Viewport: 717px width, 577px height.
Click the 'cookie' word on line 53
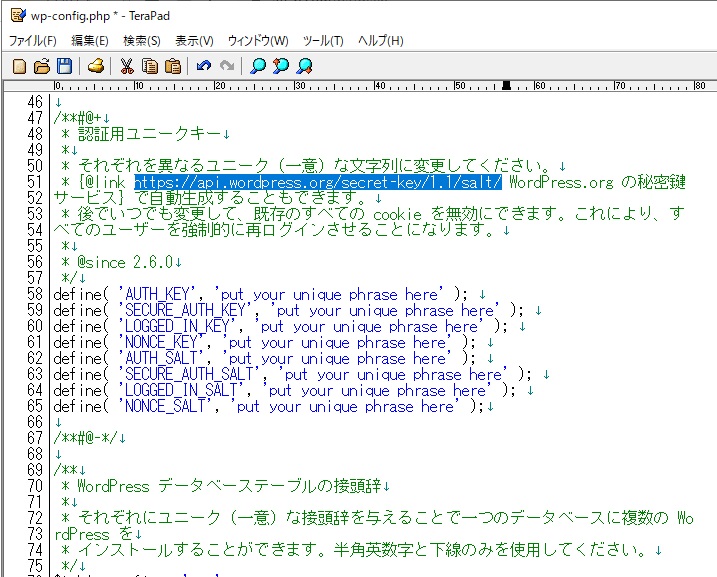397,214
